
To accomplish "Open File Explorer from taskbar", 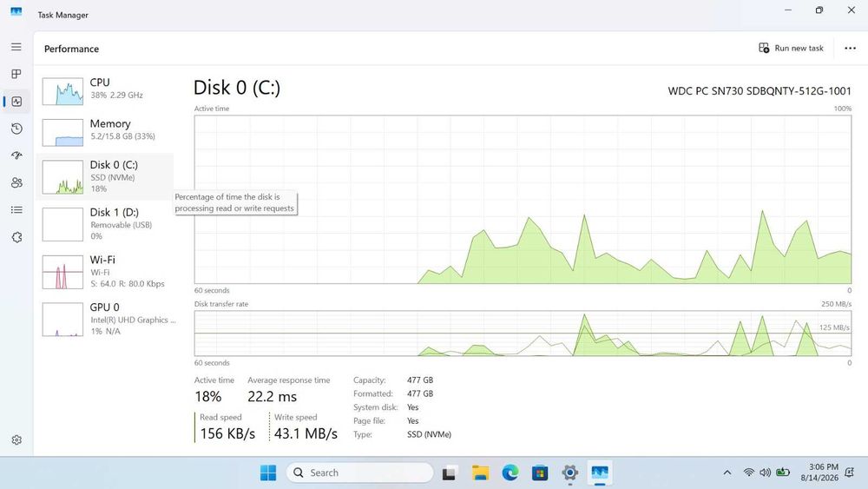I will [x=480, y=473].
